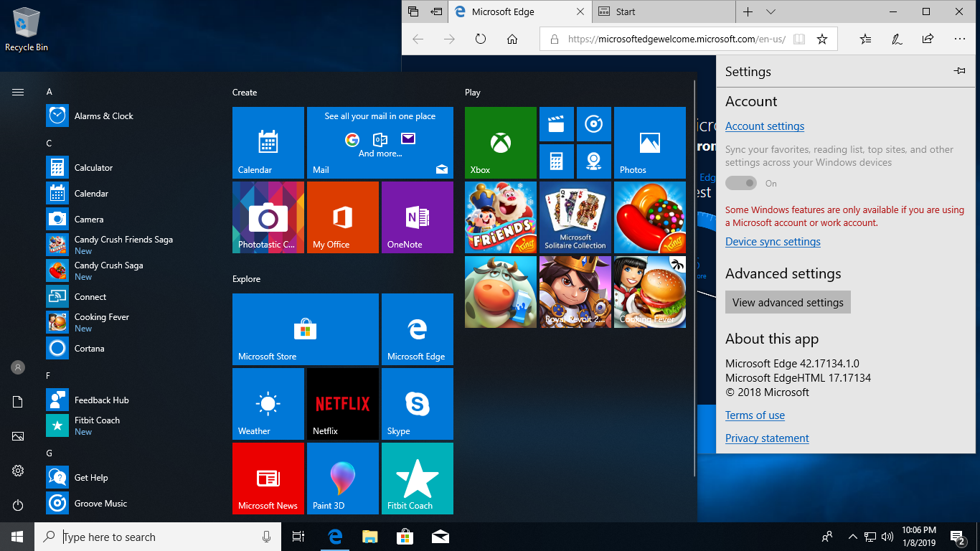980x551 pixels.
Task: Open the Photos tile
Action: coord(650,143)
